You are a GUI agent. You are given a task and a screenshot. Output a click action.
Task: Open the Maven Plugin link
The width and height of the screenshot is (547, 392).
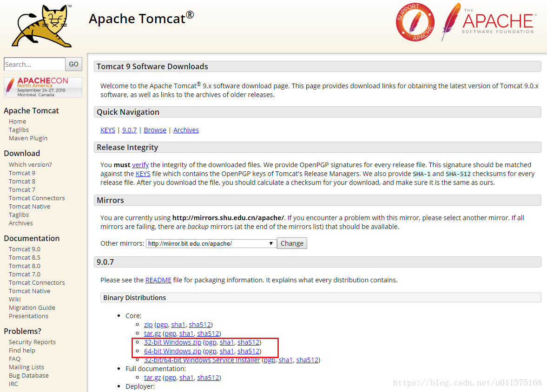point(28,138)
